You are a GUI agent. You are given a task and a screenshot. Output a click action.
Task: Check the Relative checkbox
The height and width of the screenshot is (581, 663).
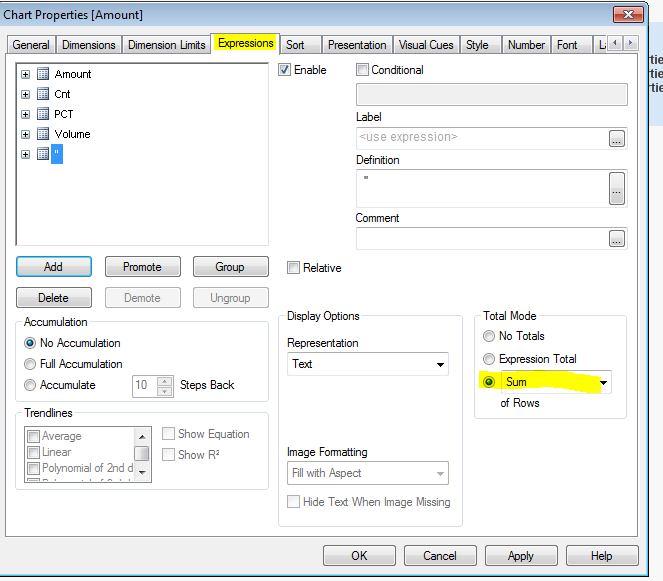293,268
